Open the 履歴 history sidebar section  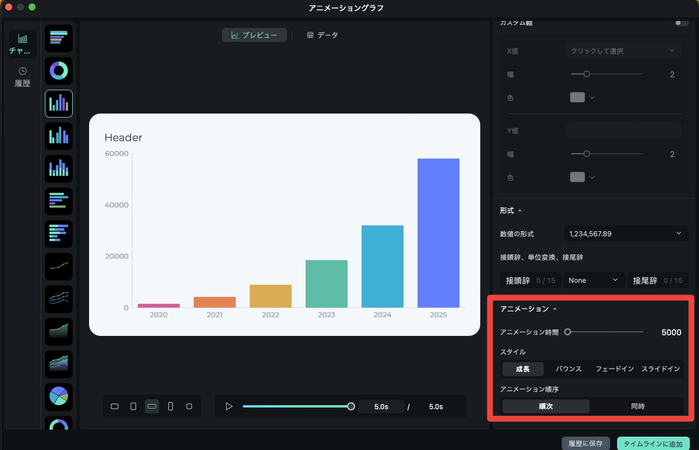[x=22, y=77]
